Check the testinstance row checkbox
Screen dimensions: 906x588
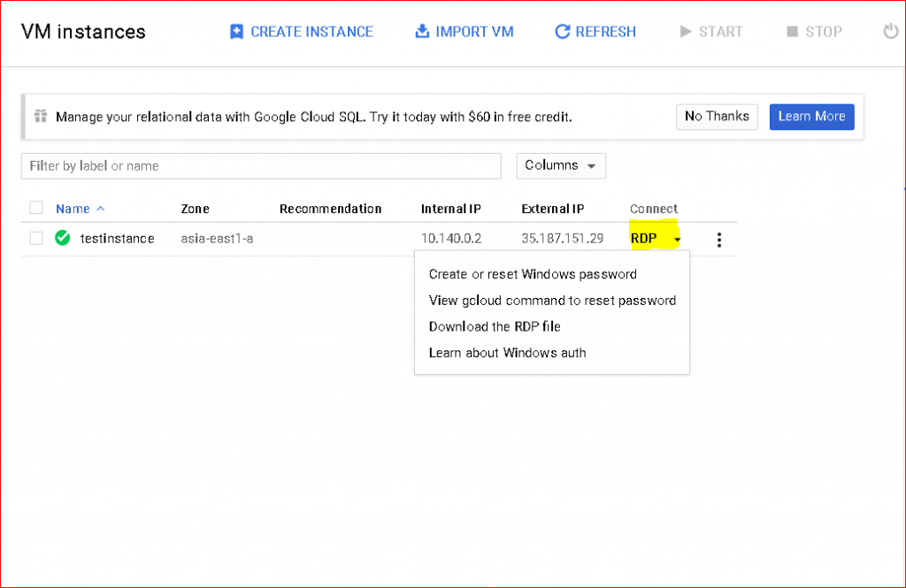(36, 238)
